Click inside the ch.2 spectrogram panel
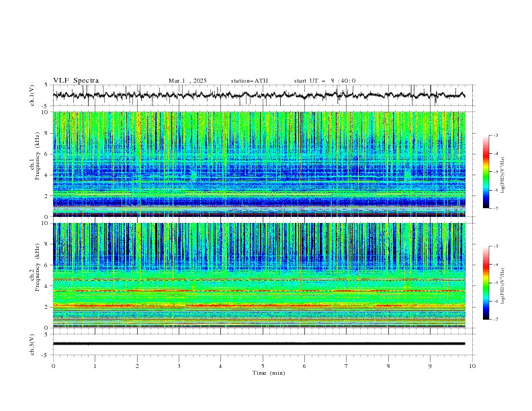 tap(259, 275)
